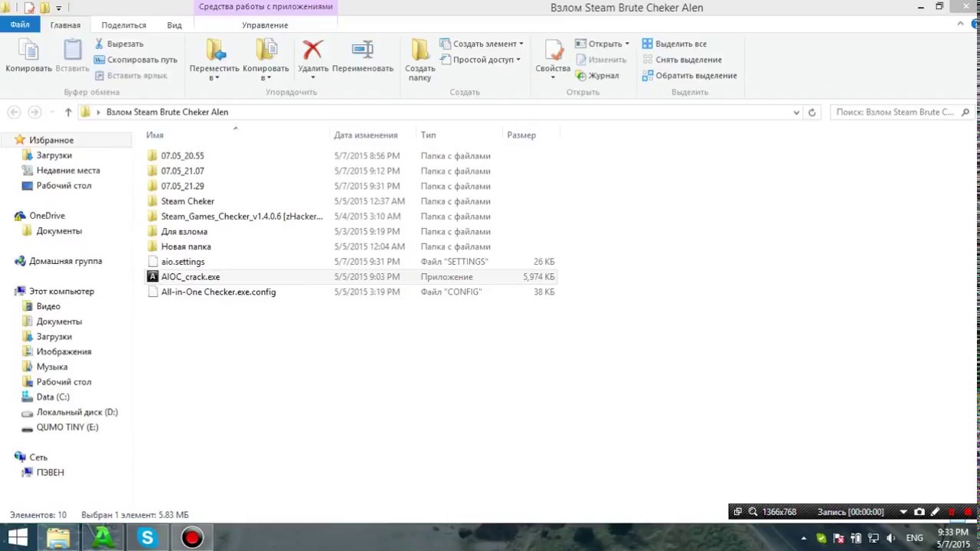980x551 pixels.
Task: Click Select all (Выделить все)
Action: tap(675, 44)
